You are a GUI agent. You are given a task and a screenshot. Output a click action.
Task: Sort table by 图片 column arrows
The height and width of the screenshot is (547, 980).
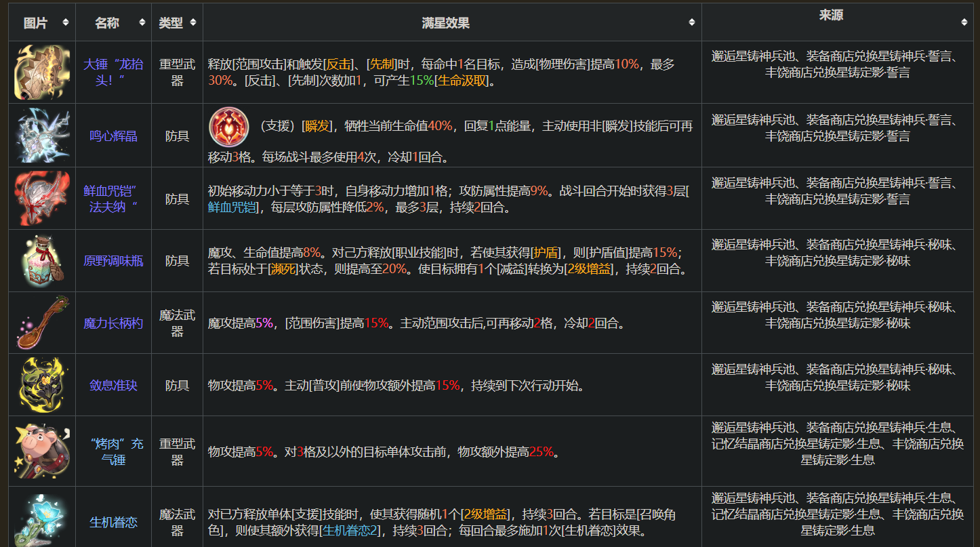(x=66, y=22)
